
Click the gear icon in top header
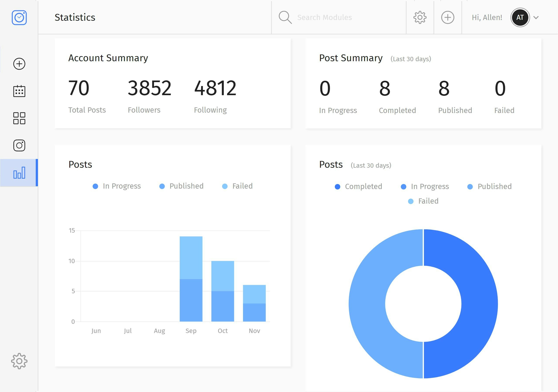tap(420, 17)
